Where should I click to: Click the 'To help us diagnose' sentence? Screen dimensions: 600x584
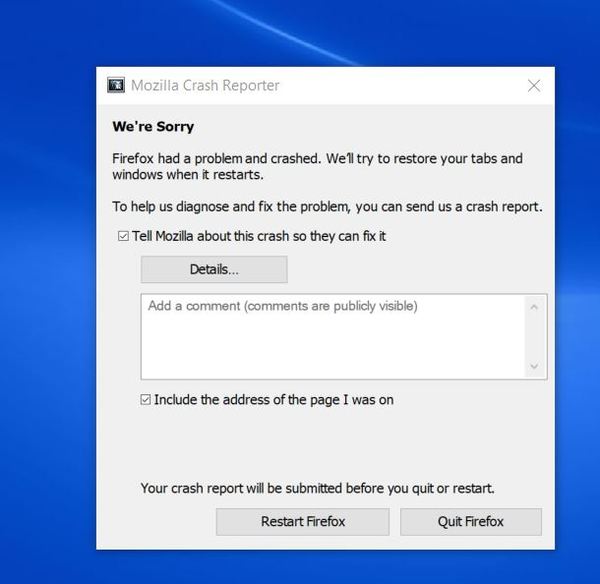click(x=326, y=208)
